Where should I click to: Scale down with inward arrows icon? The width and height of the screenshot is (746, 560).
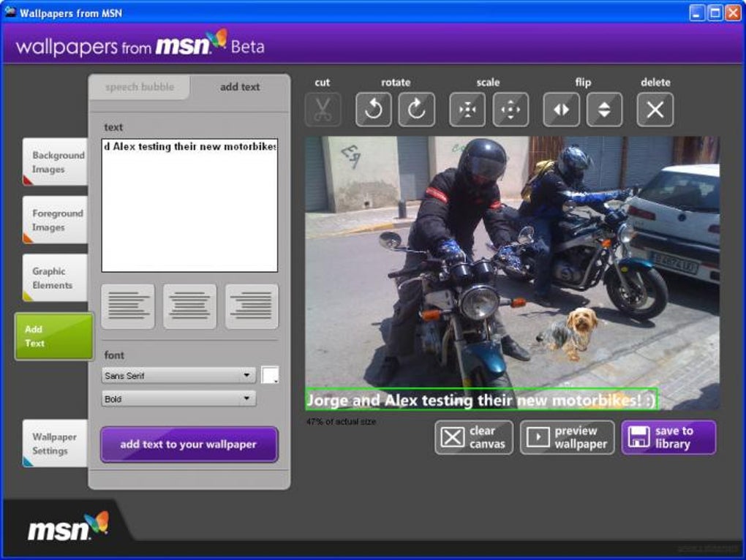point(467,110)
